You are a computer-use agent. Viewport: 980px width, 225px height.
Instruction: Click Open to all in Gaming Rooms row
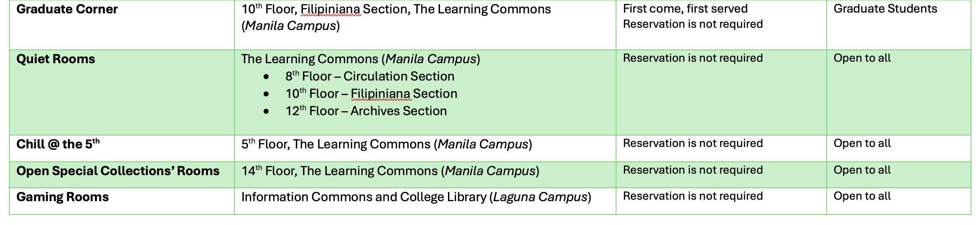point(862,196)
